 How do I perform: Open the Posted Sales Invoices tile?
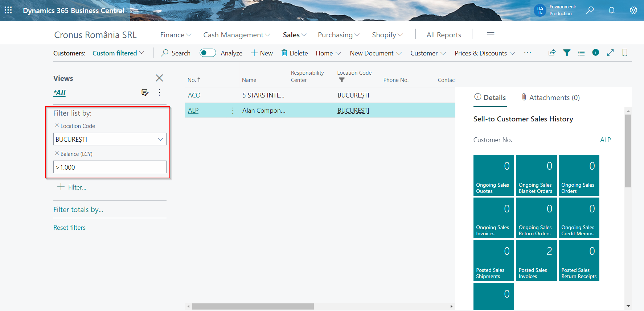click(536, 260)
